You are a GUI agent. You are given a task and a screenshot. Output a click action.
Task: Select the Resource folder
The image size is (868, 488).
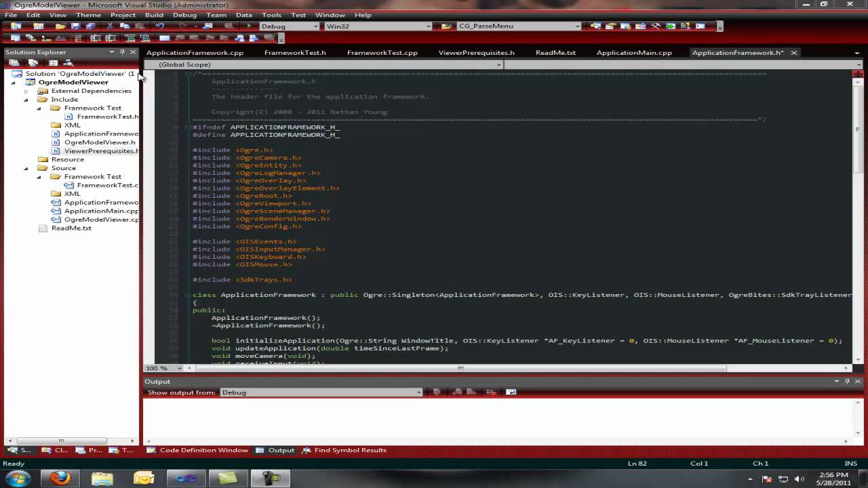tap(68, 159)
